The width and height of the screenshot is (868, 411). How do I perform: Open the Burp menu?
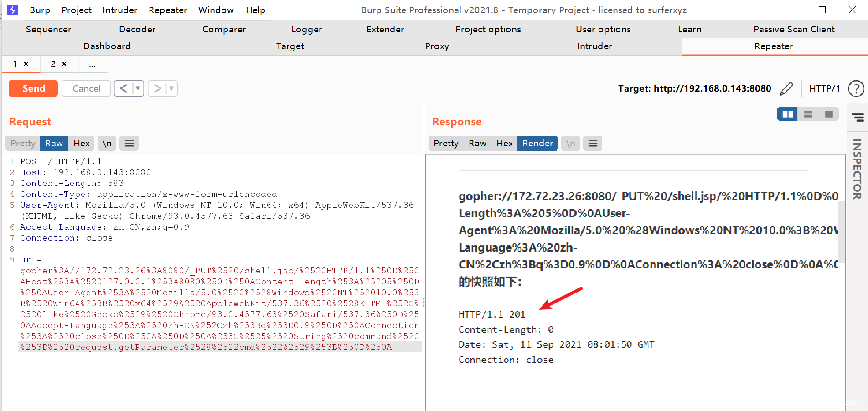pyautogui.click(x=40, y=10)
